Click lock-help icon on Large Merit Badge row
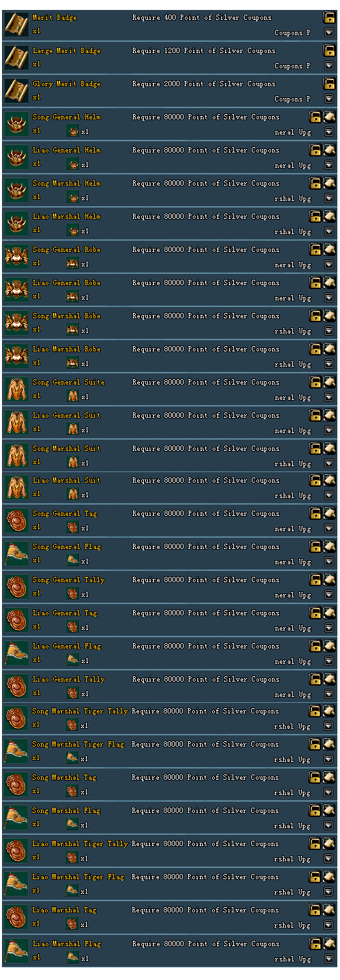The image size is (340, 980). [x=329, y=50]
